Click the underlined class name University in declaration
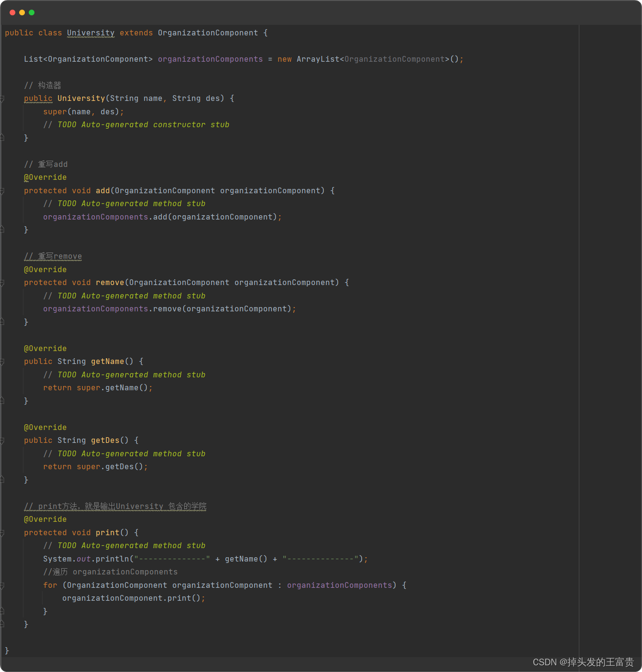Screen dimensions: 642x672 pos(91,33)
